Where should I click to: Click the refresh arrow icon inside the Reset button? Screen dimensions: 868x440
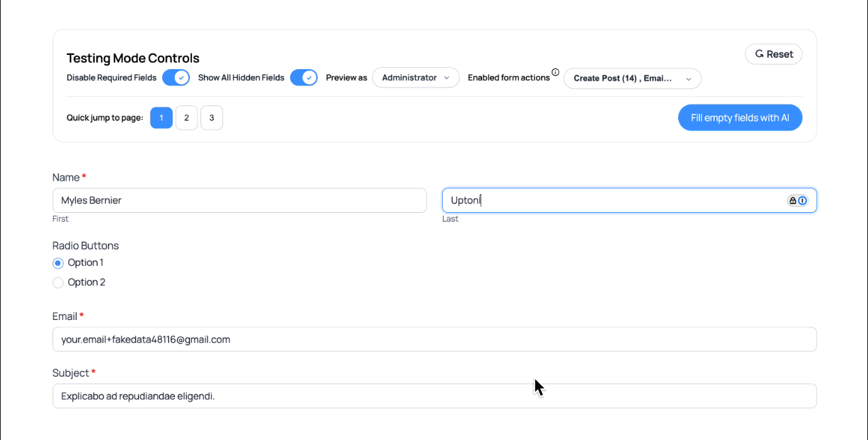[x=759, y=54]
